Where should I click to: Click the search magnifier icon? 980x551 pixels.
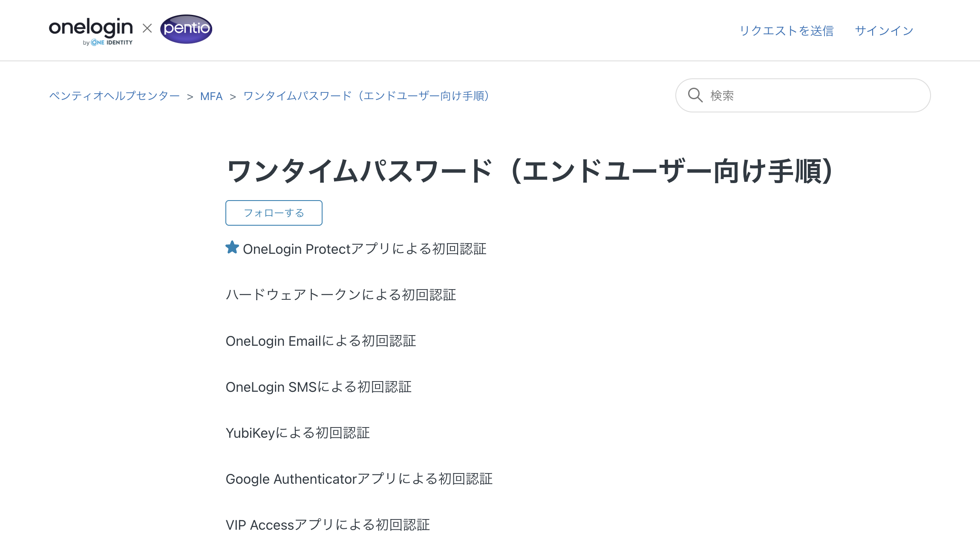point(695,95)
